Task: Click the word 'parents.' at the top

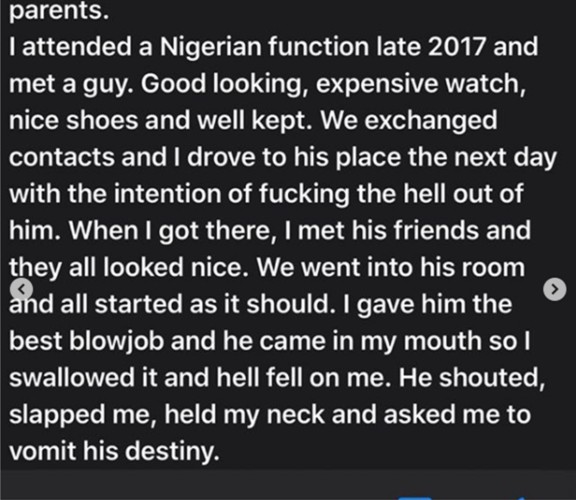Action: point(59,11)
